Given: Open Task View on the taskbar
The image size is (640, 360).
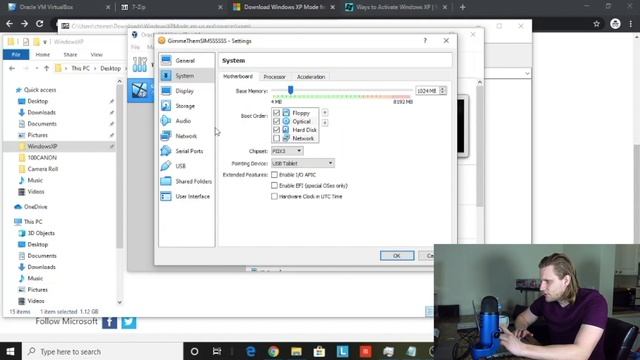Looking at the screenshot, I should [x=217, y=351].
